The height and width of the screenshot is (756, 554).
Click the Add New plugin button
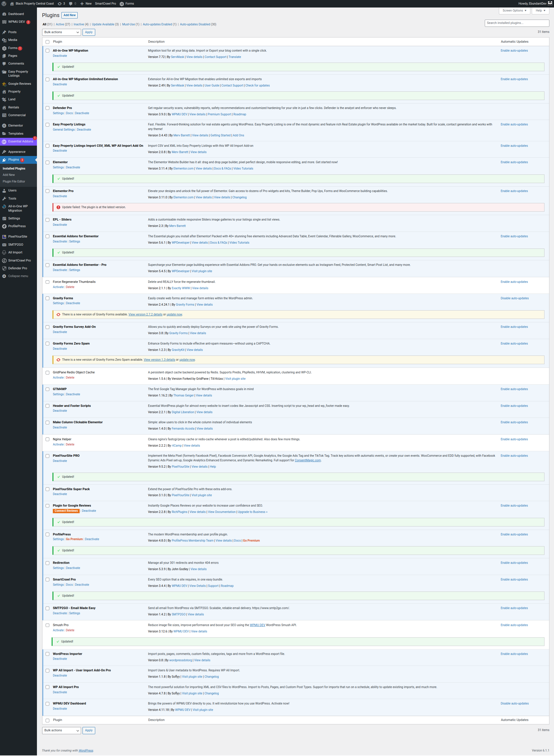click(x=70, y=15)
